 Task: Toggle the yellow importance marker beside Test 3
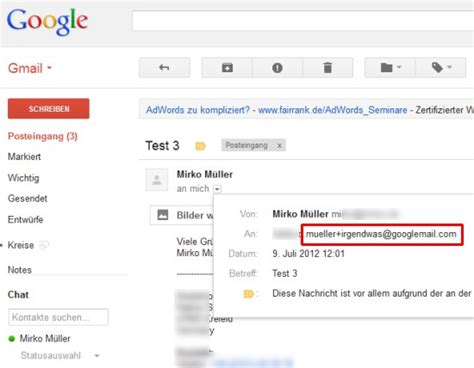(200, 146)
